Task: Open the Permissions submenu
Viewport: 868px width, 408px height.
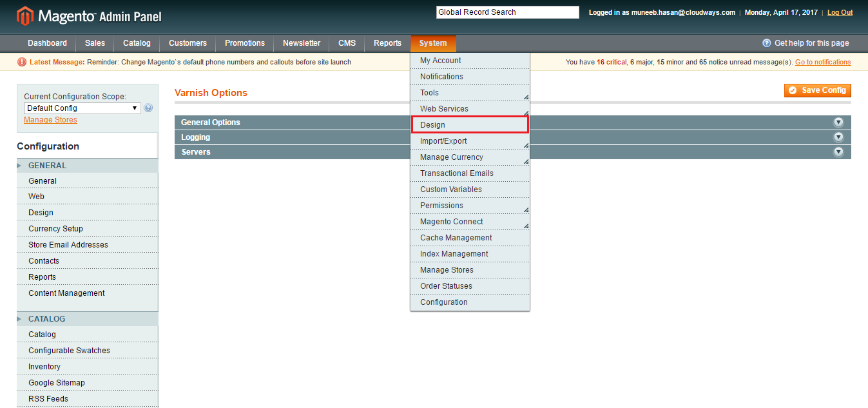Action: pyautogui.click(x=470, y=206)
